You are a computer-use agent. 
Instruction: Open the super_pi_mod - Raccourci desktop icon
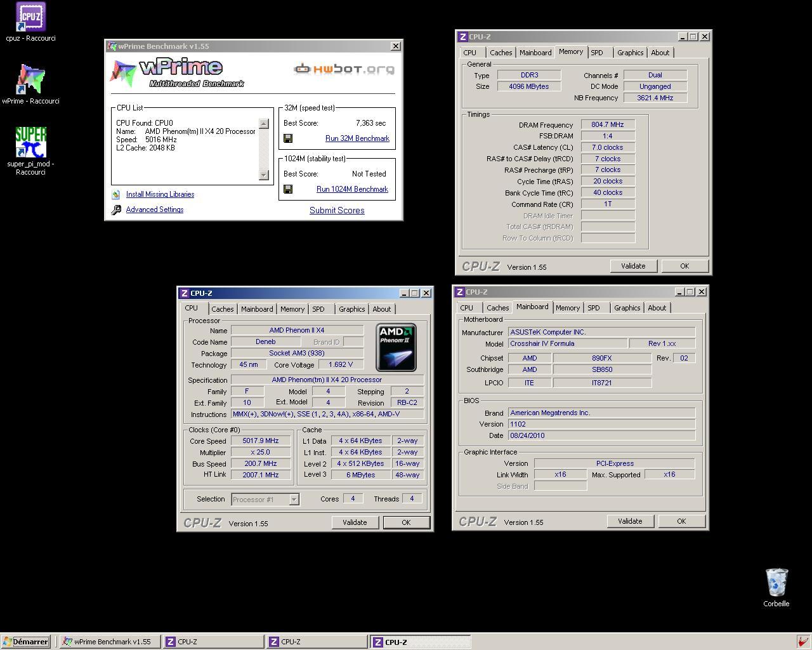pos(30,142)
